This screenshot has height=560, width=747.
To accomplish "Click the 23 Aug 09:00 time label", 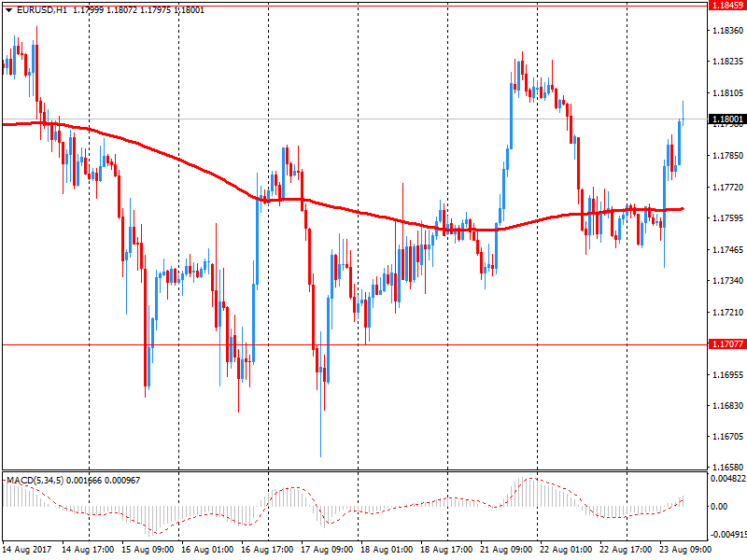I will tap(685, 550).
